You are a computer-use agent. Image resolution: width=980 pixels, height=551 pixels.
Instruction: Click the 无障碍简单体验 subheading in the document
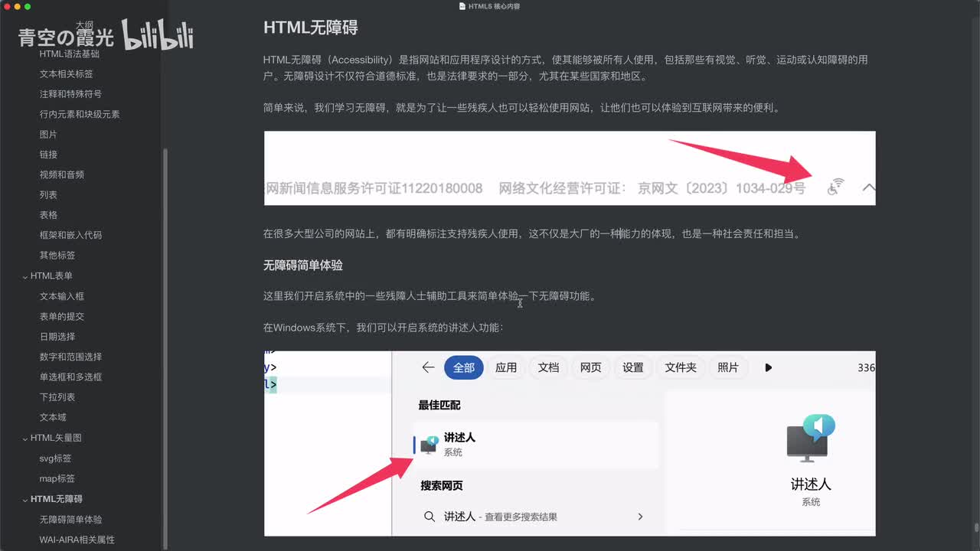tap(303, 266)
